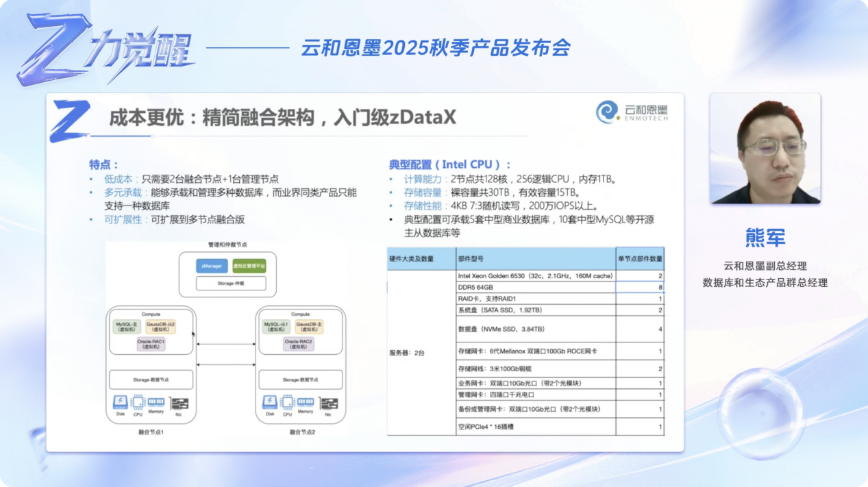Click the 云和恩墨 ENMOTECH logo on the slide
Image resolution: width=868 pixels, height=487 pixels.
pos(631,112)
